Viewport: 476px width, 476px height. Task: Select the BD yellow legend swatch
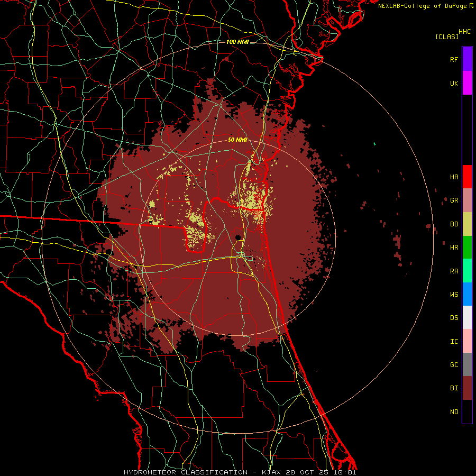467,224
